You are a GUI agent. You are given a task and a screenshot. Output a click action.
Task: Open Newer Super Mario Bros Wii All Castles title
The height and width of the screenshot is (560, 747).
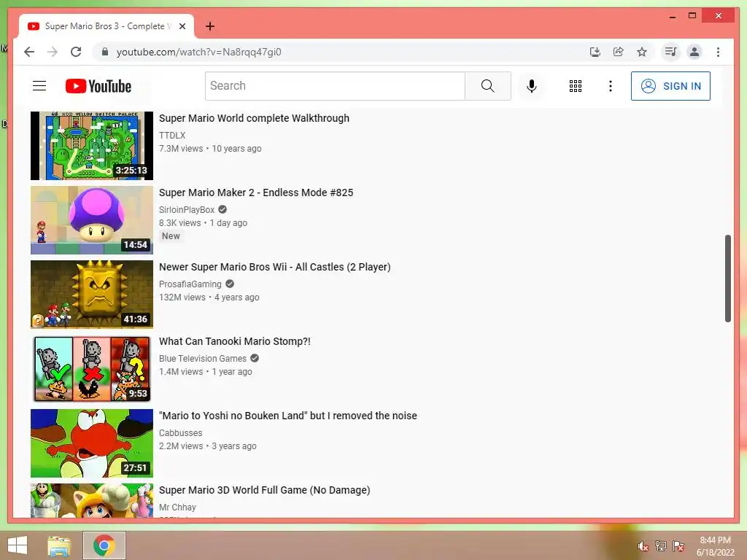[x=274, y=267]
